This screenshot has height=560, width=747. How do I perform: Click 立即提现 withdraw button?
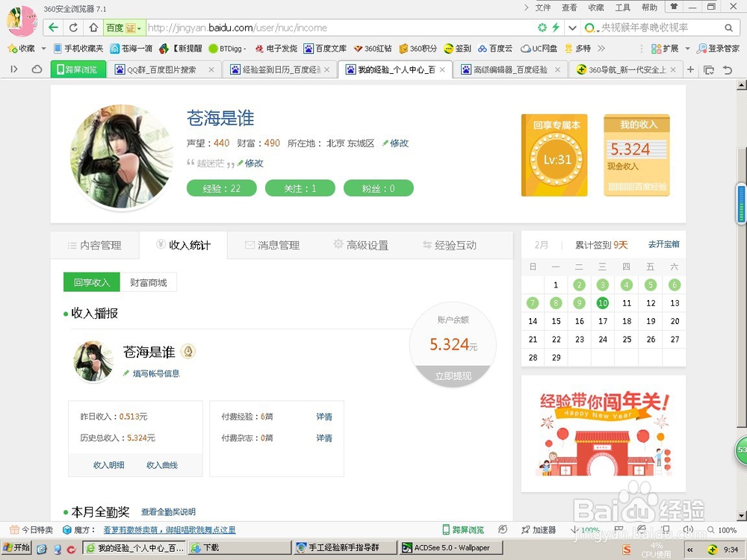[453, 376]
